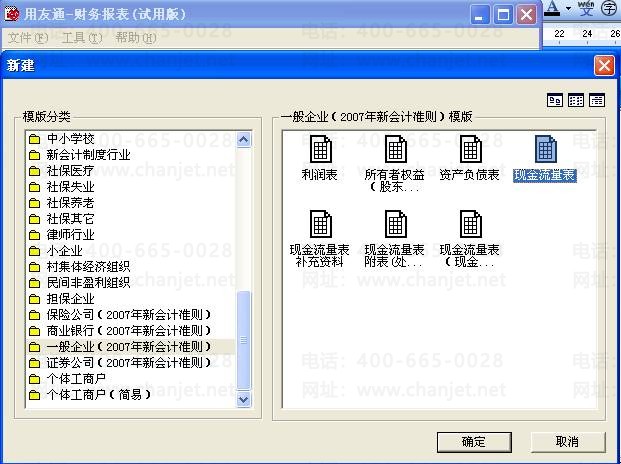Select the 资产负债表 template icon

470,149
